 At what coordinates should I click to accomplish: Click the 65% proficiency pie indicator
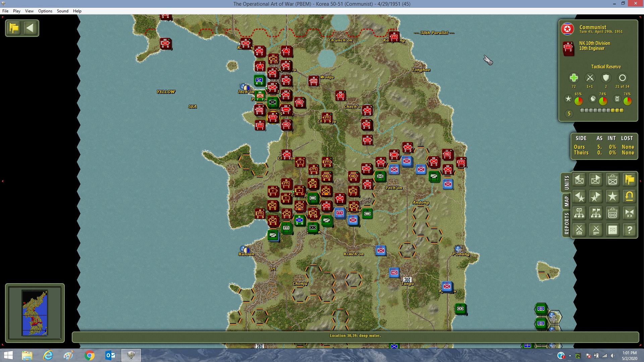[x=579, y=101]
